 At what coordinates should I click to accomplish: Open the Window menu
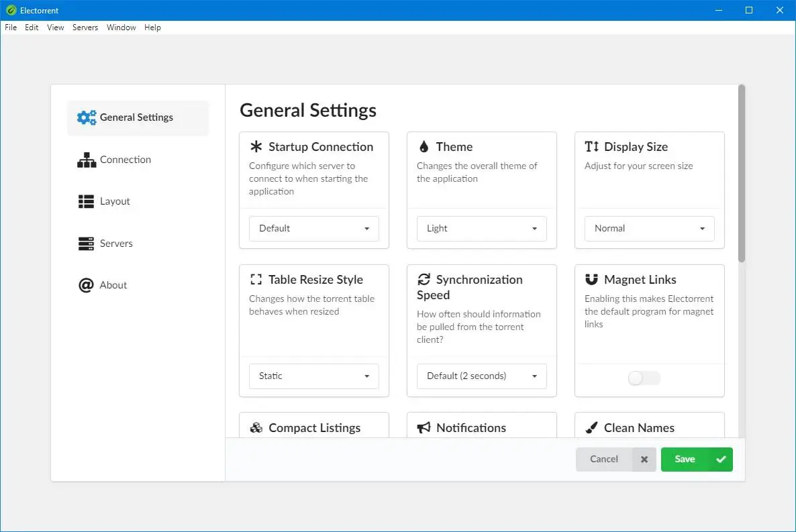coord(121,28)
